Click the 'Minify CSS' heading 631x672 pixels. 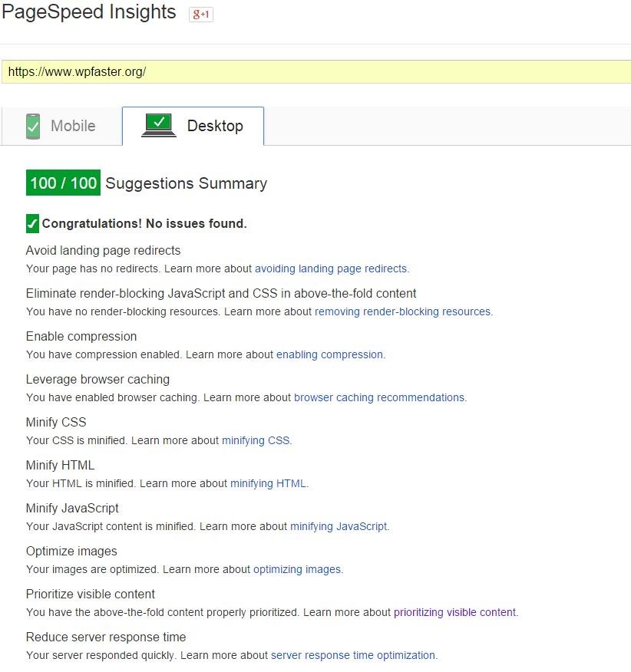[56, 422]
